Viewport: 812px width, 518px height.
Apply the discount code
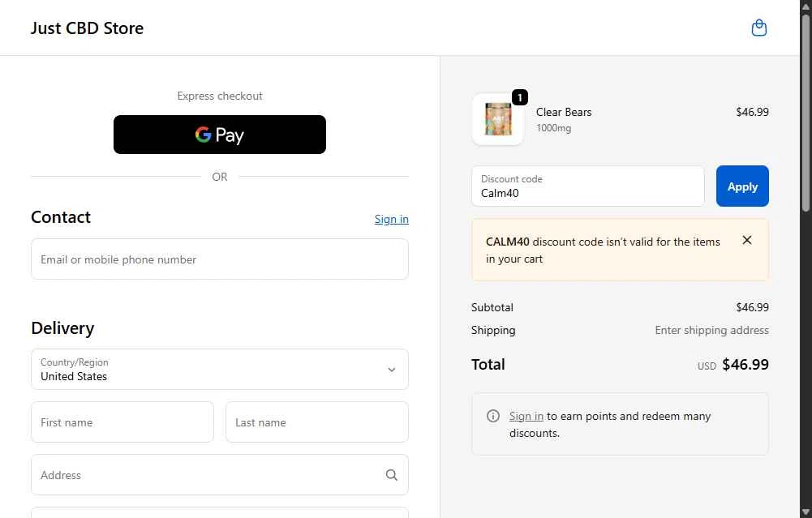[x=742, y=186]
